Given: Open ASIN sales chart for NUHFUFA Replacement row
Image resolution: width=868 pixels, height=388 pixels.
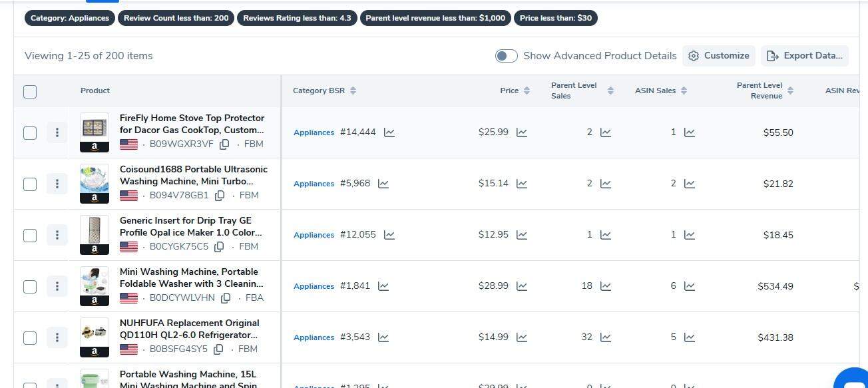Looking at the screenshot, I should point(690,337).
